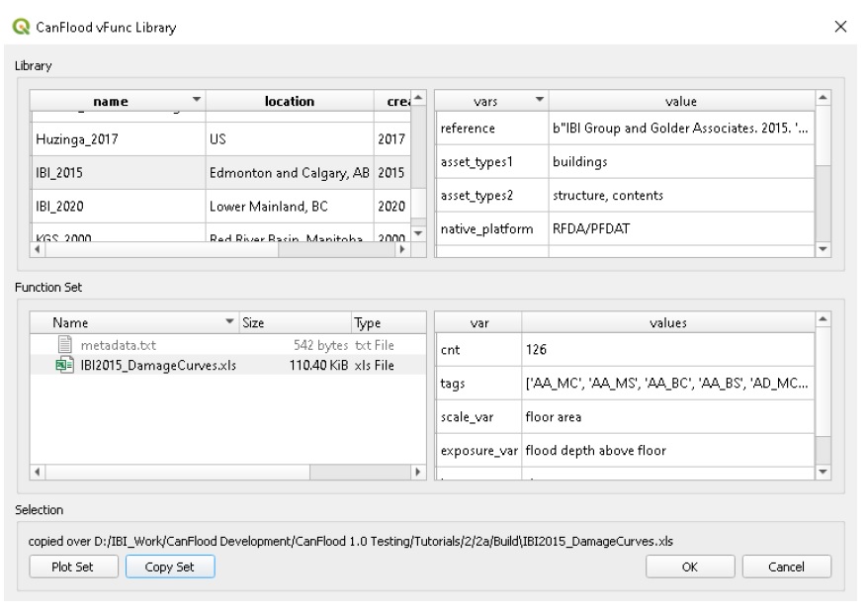Click the Size column header
868x611 pixels.
point(295,322)
